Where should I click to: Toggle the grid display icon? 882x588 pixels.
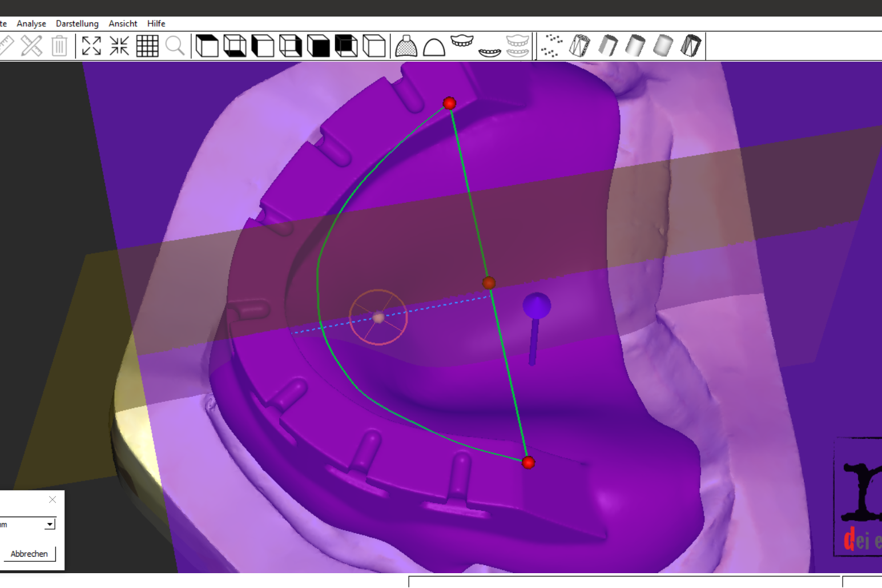147,46
